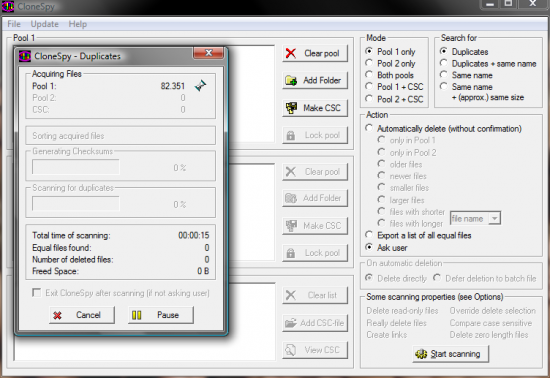Click the X icon on Clear list button
The height and width of the screenshot is (378, 550).
click(291, 295)
